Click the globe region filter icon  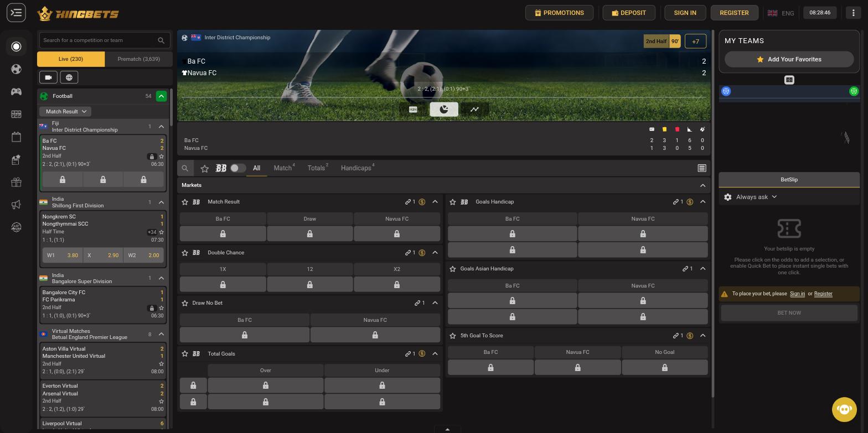pyautogui.click(x=69, y=77)
